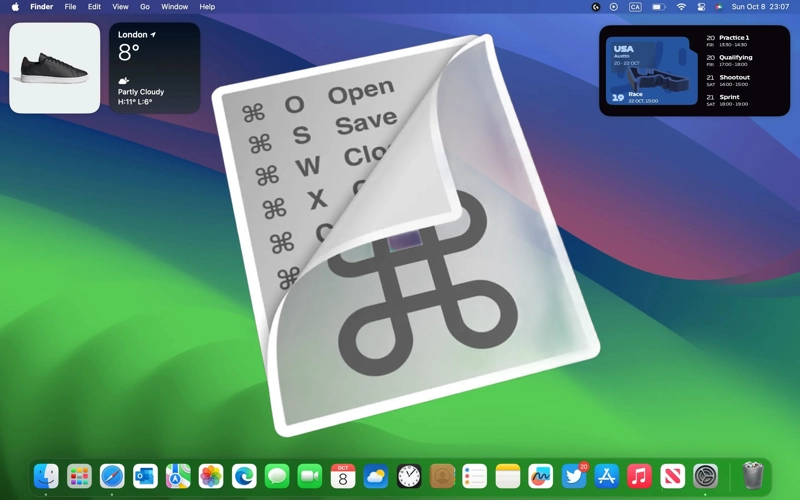Launch the Photos app from Dock
The image size is (800, 500).
click(211, 476)
